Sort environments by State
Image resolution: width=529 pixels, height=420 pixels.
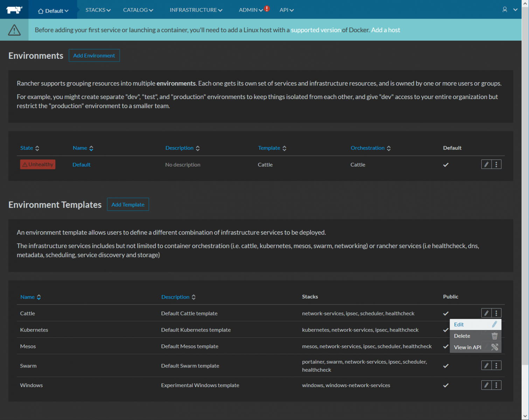click(x=30, y=148)
